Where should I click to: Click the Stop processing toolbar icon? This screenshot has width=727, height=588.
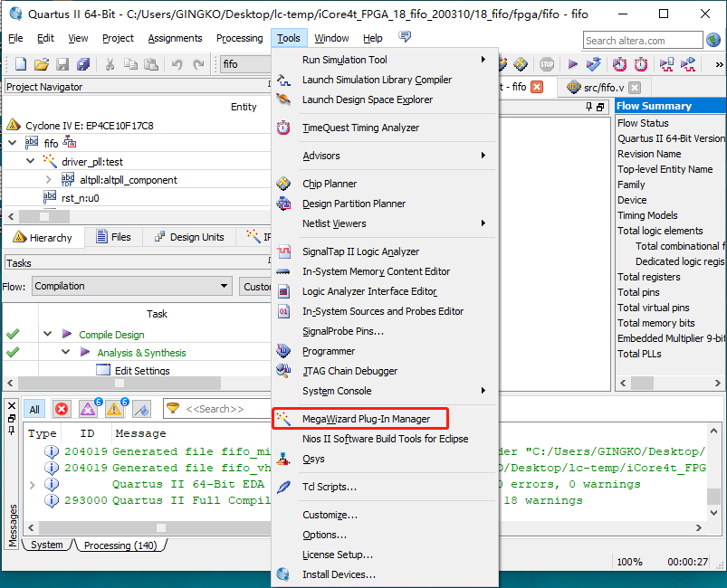[547, 64]
